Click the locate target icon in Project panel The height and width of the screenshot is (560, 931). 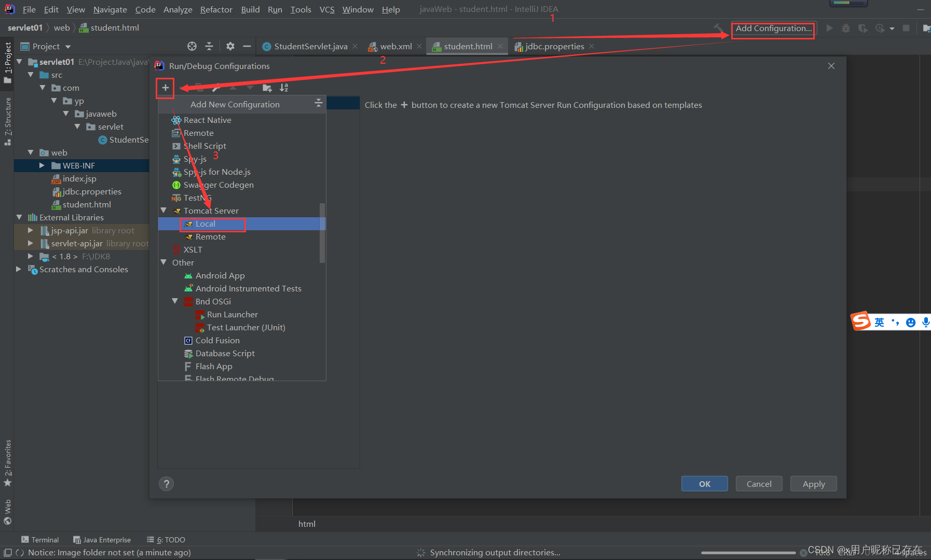tap(192, 46)
